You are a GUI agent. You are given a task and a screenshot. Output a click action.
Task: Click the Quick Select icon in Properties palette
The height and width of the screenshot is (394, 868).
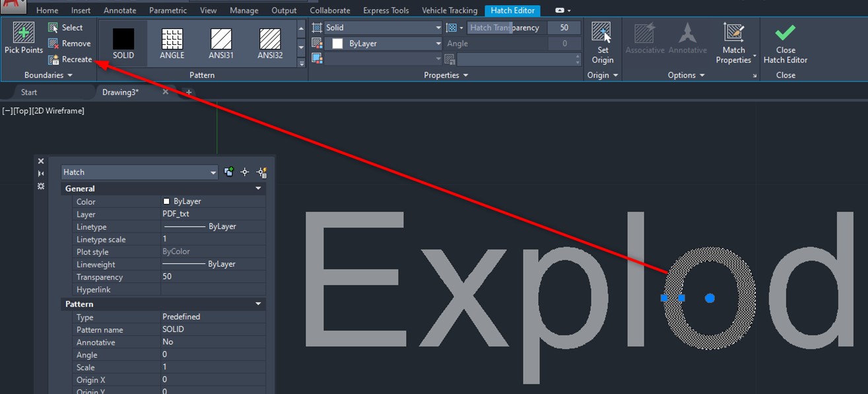point(262,172)
